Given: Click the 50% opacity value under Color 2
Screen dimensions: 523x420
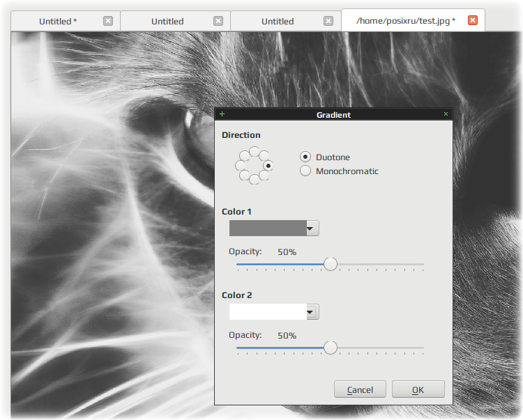Looking at the screenshot, I should [287, 336].
